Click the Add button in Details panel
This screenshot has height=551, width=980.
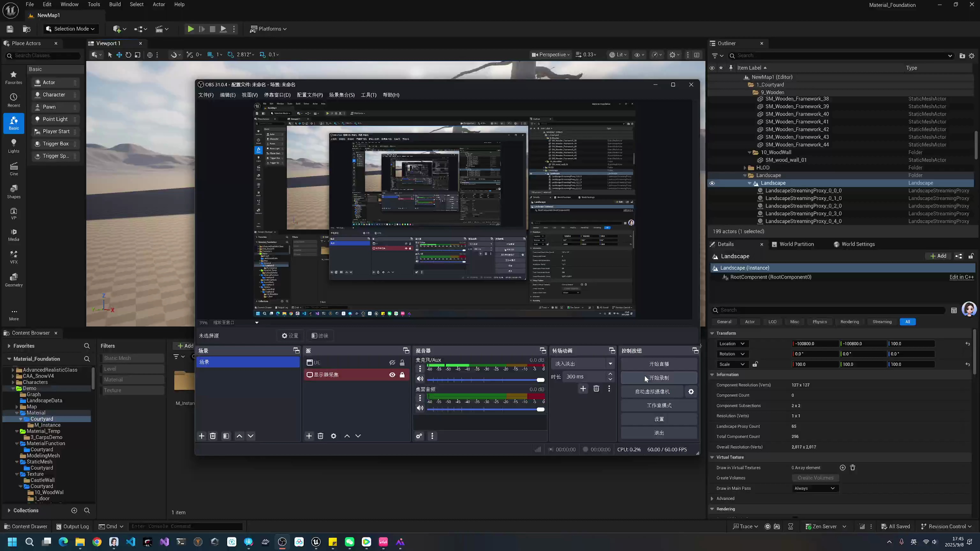(938, 256)
